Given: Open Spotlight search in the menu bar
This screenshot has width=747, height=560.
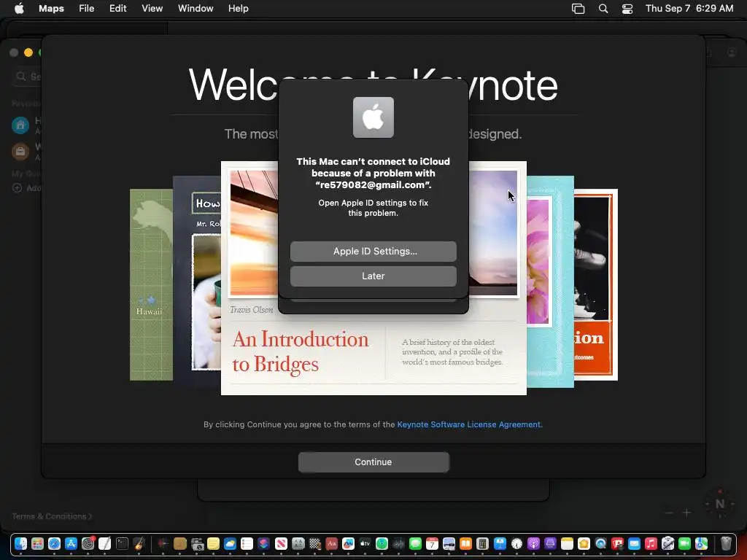Looking at the screenshot, I should (603, 8).
